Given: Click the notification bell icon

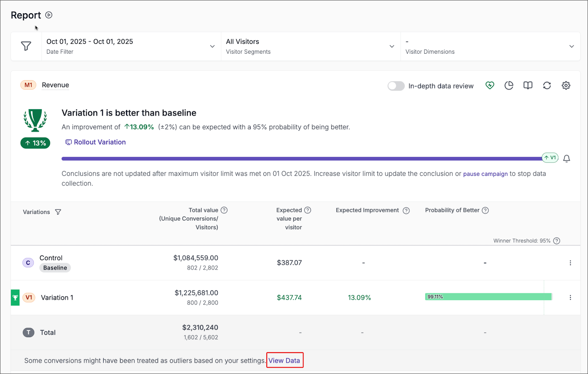Looking at the screenshot, I should [x=567, y=158].
